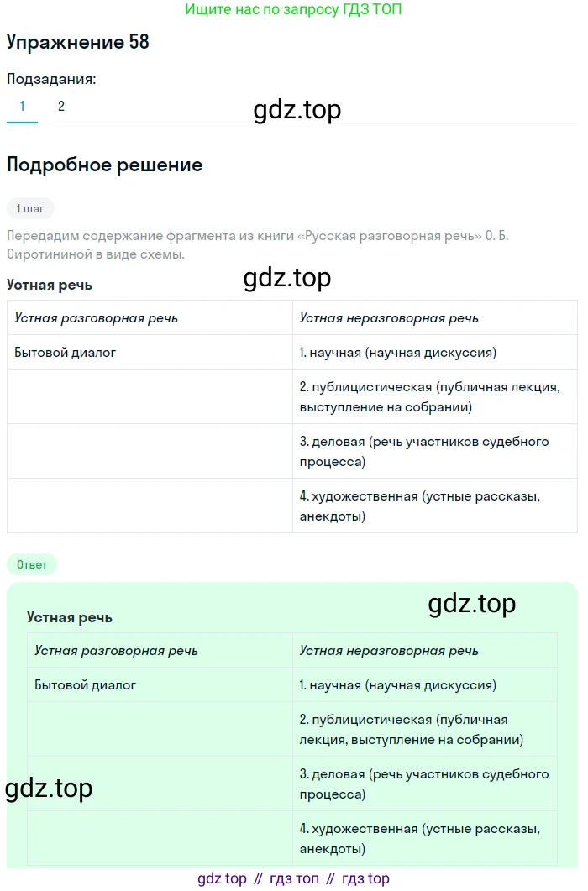The width and height of the screenshot is (588, 891).
Task: Click '4. художественная' cell in the first table
Action: click(419, 506)
